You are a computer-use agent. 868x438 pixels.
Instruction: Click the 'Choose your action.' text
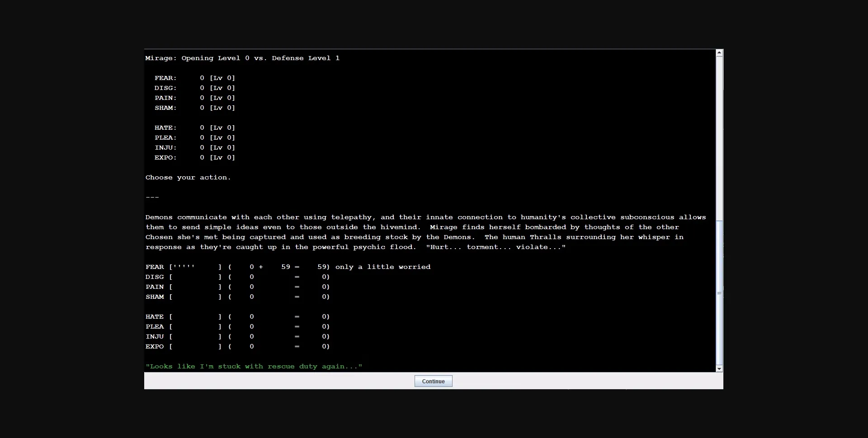(x=188, y=178)
